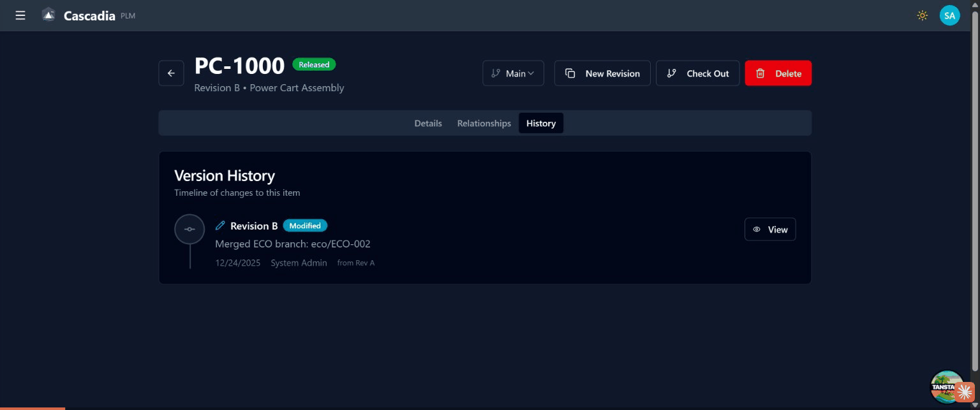
Task: Create a New Revision
Action: click(602, 73)
